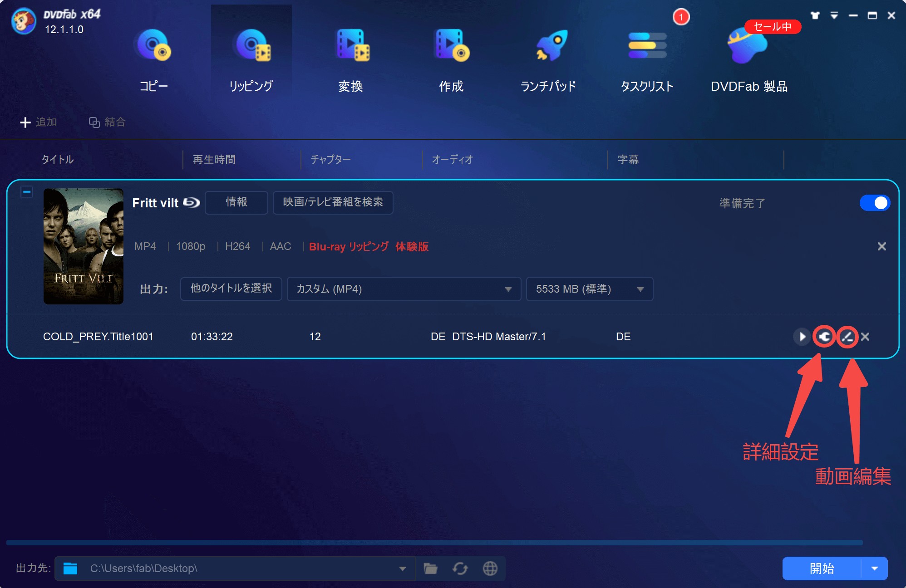906x588 pixels.
Task: Start ripping with the 開始 button
Action: pos(822,568)
